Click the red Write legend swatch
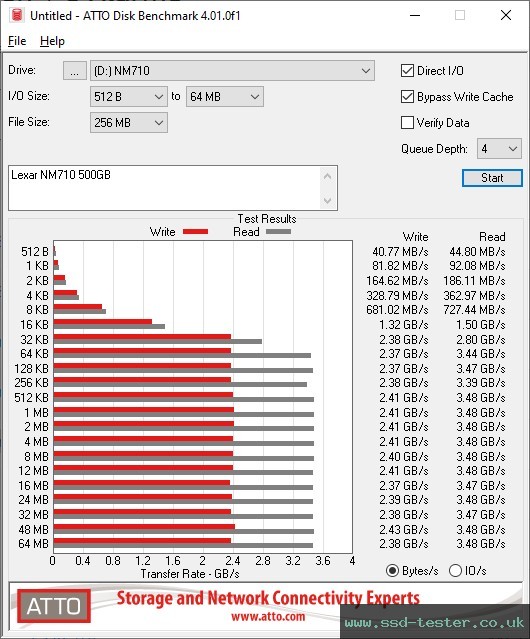This screenshot has width=530, height=639. tap(196, 231)
